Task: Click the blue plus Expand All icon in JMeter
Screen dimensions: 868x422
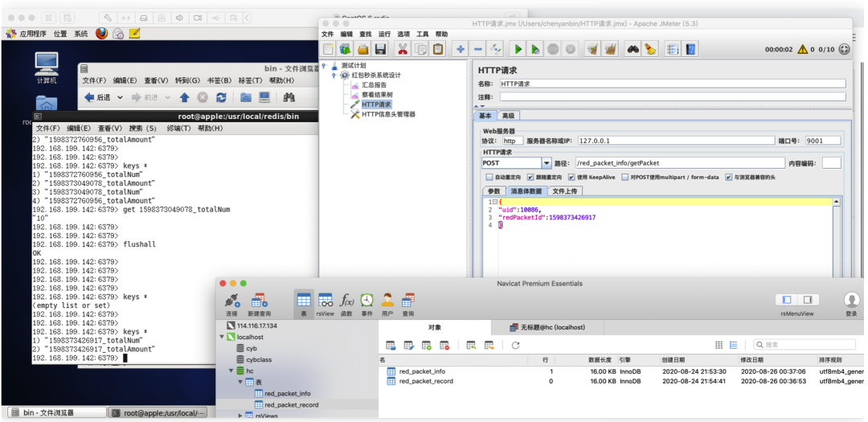Action: coord(461,49)
